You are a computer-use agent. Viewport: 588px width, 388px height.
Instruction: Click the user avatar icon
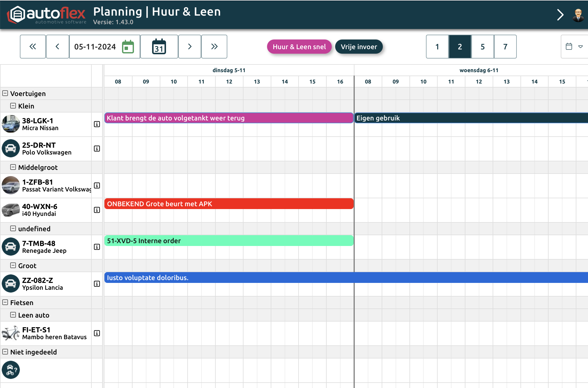click(x=578, y=15)
